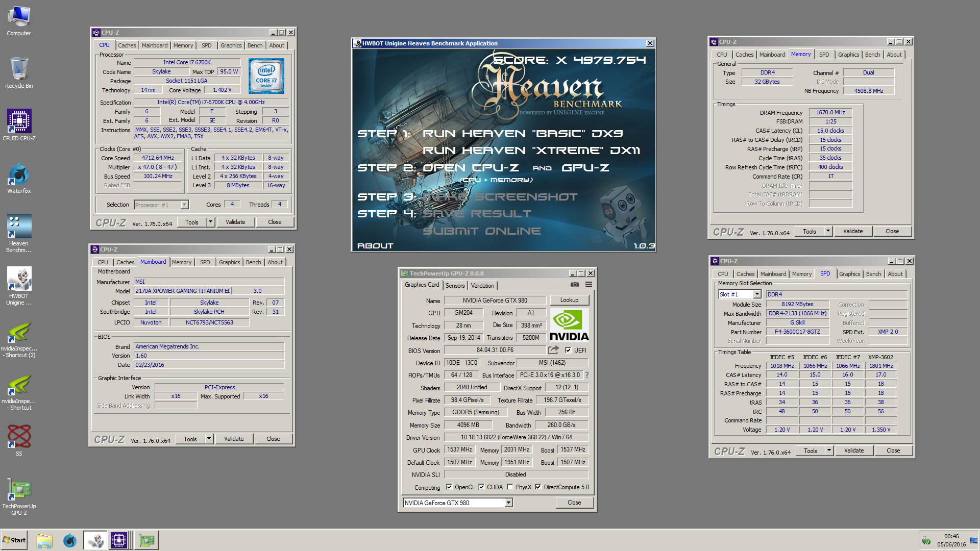The width and height of the screenshot is (980, 551).
Task: Switch to Graphics tab in Memory window
Action: coord(848,55)
